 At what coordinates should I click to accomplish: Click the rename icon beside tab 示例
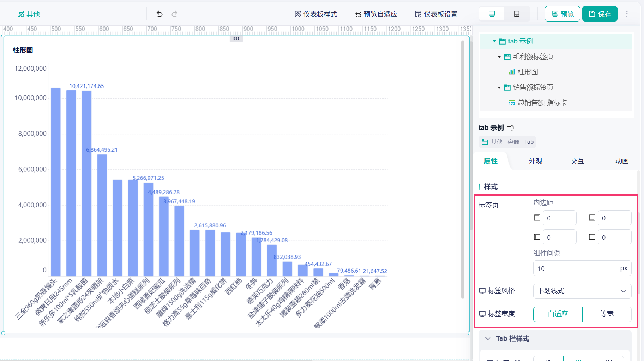coord(510,128)
